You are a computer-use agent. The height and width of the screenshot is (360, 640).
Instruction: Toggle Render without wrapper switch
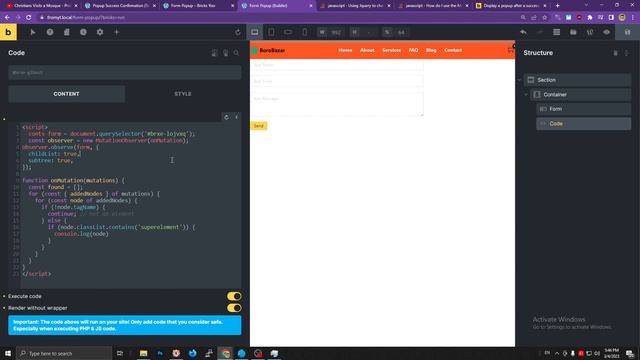(x=234, y=308)
